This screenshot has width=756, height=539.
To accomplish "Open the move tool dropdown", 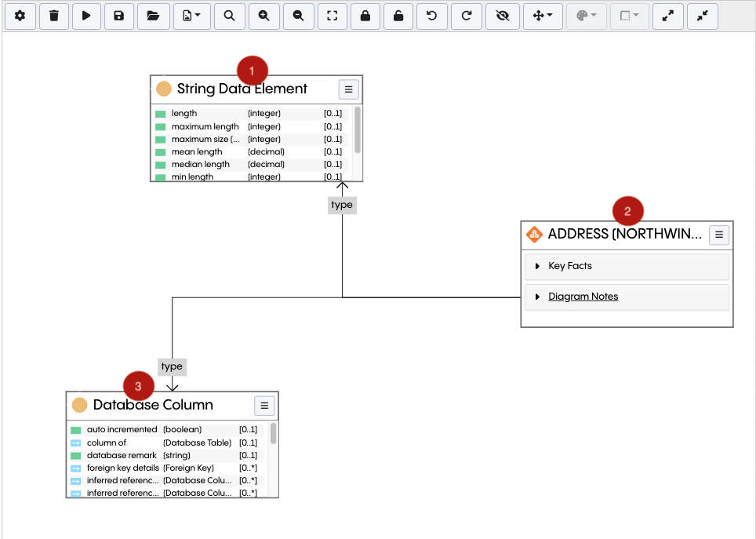I will click(543, 16).
